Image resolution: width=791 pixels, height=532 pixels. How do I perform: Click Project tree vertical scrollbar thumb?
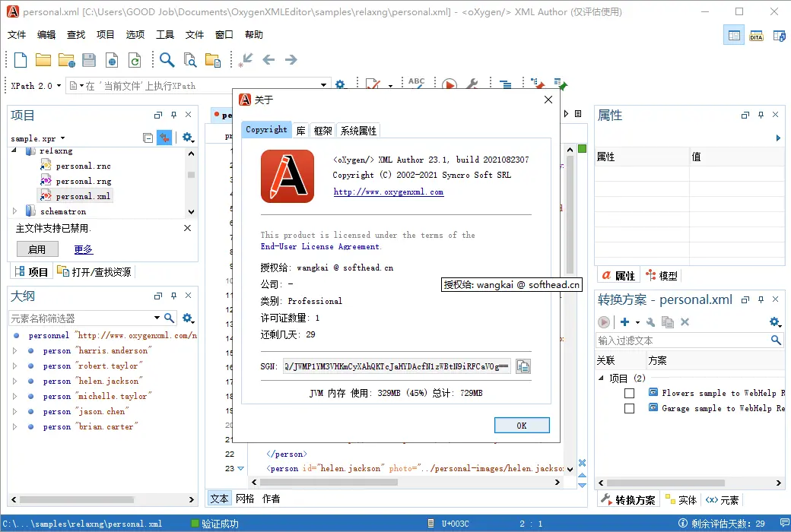click(x=191, y=175)
